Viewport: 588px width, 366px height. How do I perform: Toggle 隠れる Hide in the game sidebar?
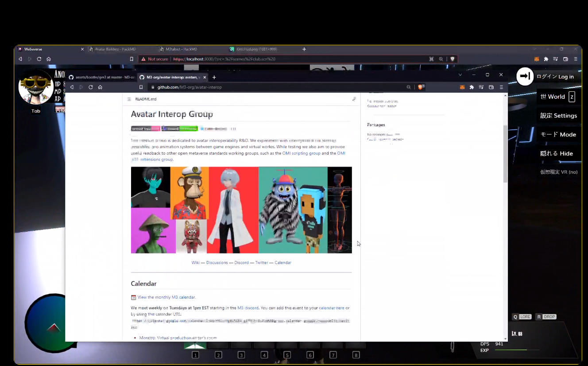tap(558, 153)
